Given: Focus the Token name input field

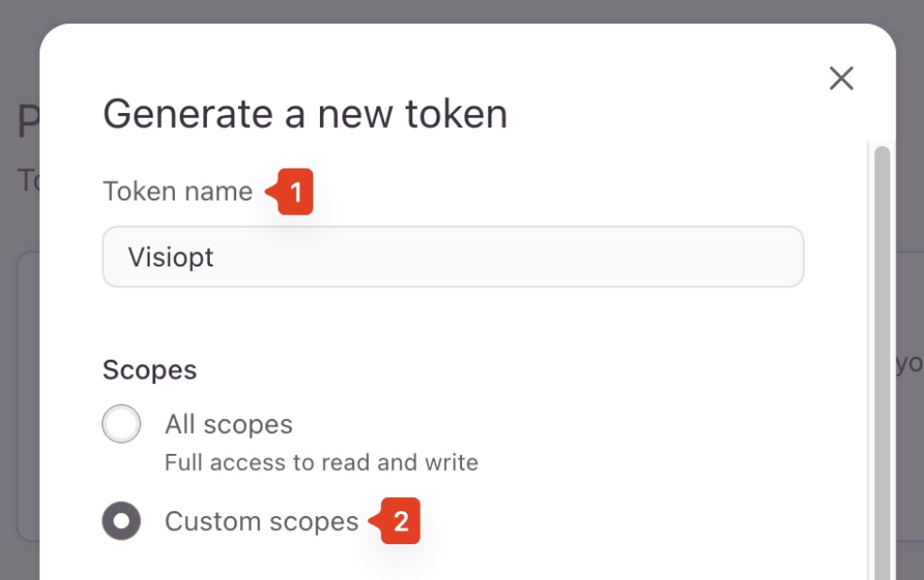Looking at the screenshot, I should pyautogui.click(x=454, y=257).
